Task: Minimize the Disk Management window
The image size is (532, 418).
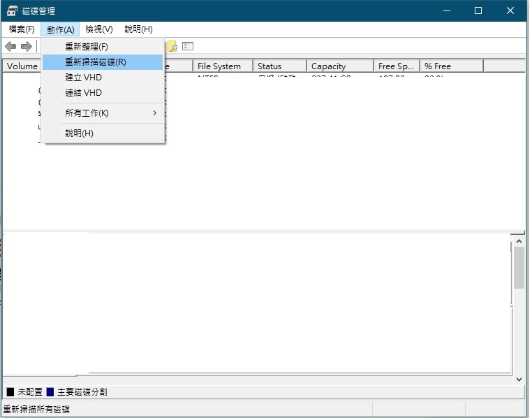Action: pos(447,11)
